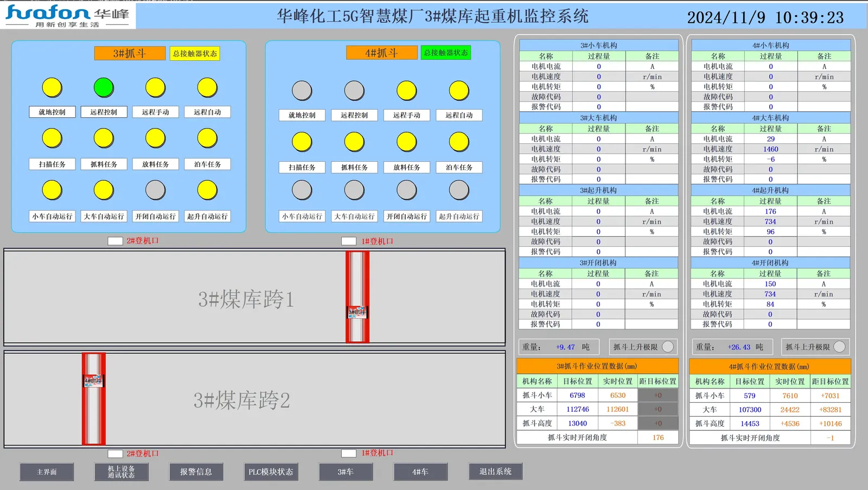Viewport: 868px width, 490px height.
Task: Click 4#抓斗 大车 实时位置 value 24422
Action: 790,410
